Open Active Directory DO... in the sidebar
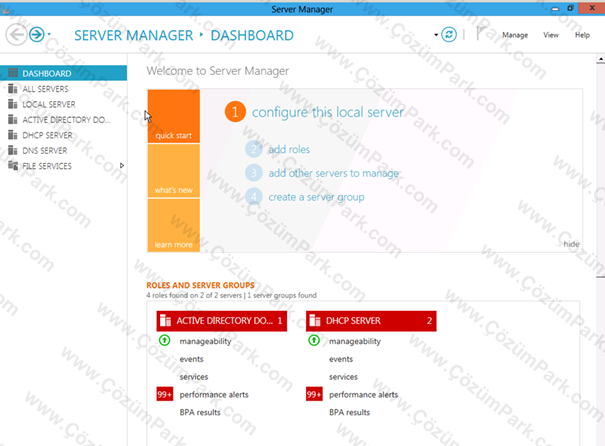 (63, 120)
